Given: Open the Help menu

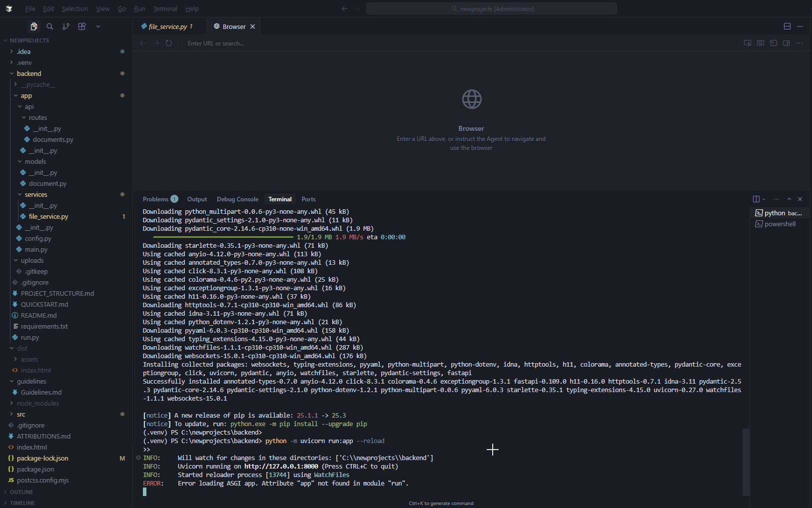Looking at the screenshot, I should click(192, 9).
